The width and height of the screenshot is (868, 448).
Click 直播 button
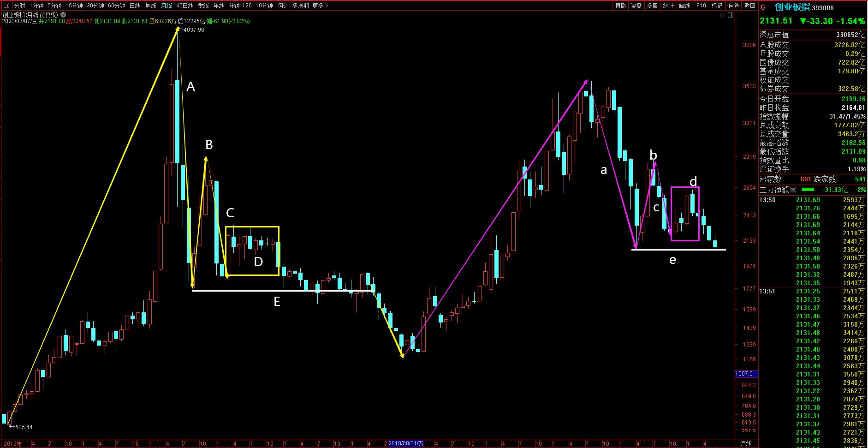click(621, 6)
